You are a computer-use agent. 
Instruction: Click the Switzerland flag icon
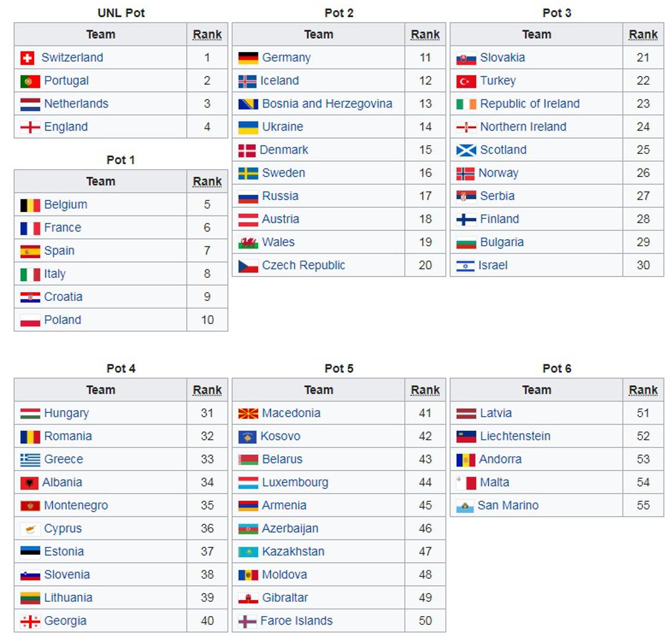click(27, 58)
